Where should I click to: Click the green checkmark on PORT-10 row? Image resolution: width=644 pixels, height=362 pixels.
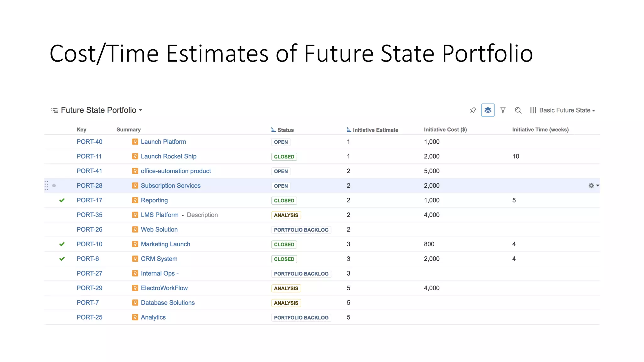point(62,244)
